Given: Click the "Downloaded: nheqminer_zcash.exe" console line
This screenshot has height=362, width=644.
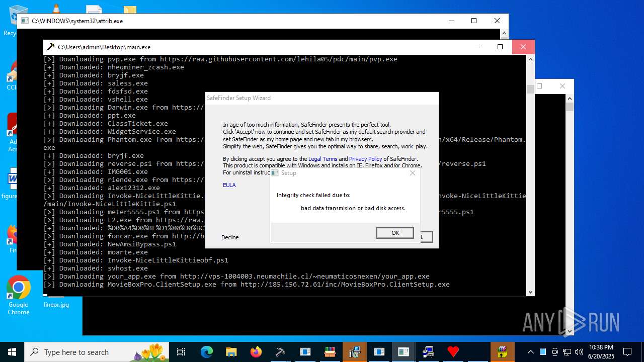Looking at the screenshot, I should click(114, 67).
